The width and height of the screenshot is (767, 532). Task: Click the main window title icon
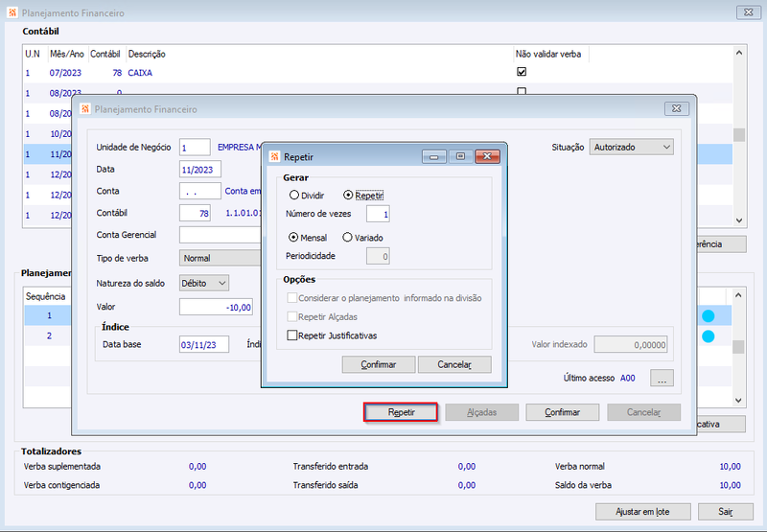(12, 12)
